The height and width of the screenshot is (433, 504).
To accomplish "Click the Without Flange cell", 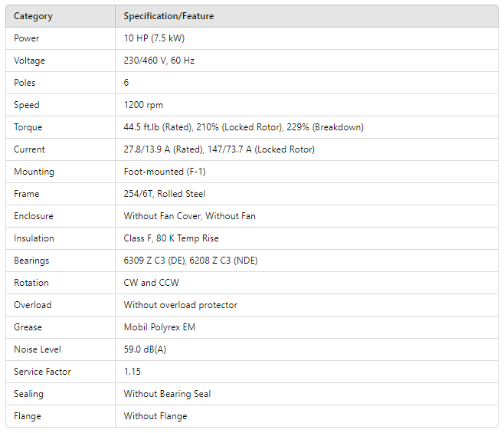I will click(x=155, y=416).
